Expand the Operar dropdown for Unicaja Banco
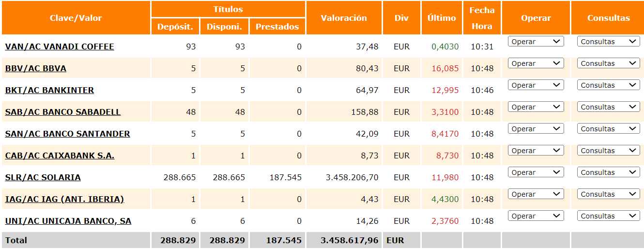The height and width of the screenshot is (249, 644). click(536, 216)
